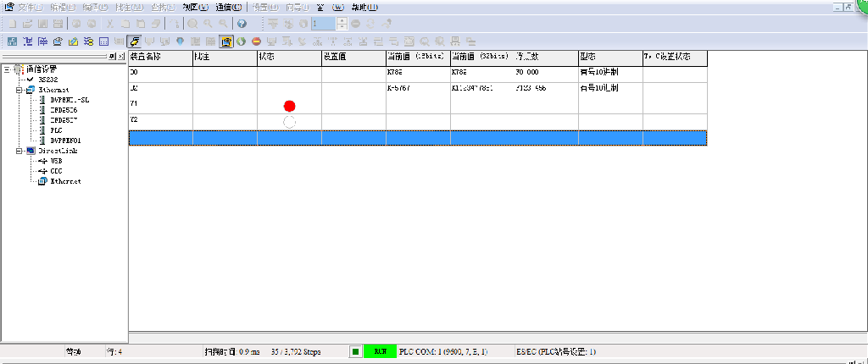868x364 pixels.
Task: Decrement the toolbar number stepper down
Action: (342, 26)
